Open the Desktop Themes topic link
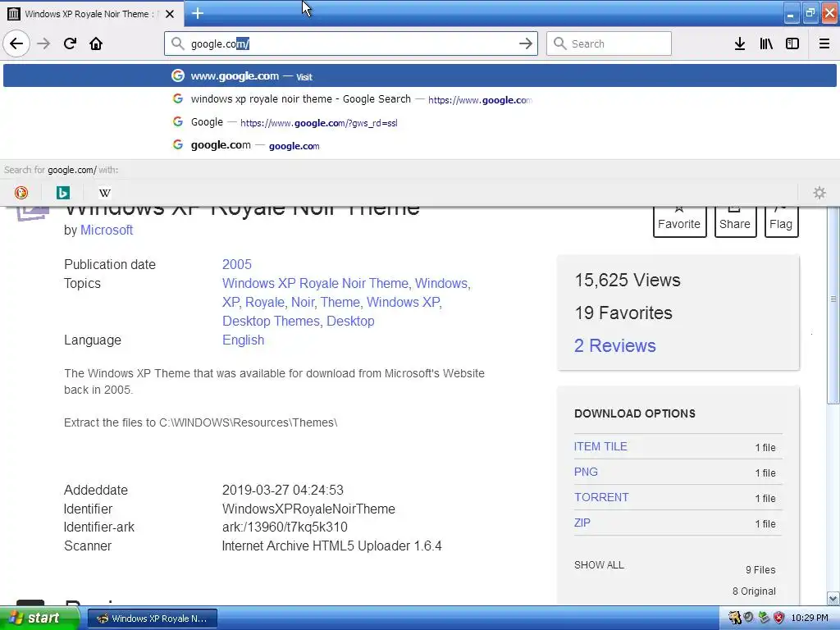The width and height of the screenshot is (840, 630). [x=271, y=321]
